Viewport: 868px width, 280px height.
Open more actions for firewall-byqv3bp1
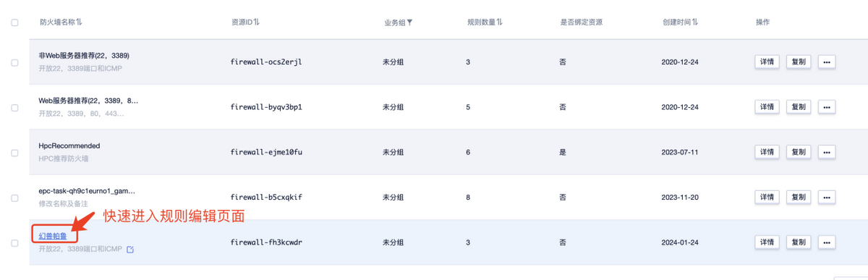[x=827, y=107]
